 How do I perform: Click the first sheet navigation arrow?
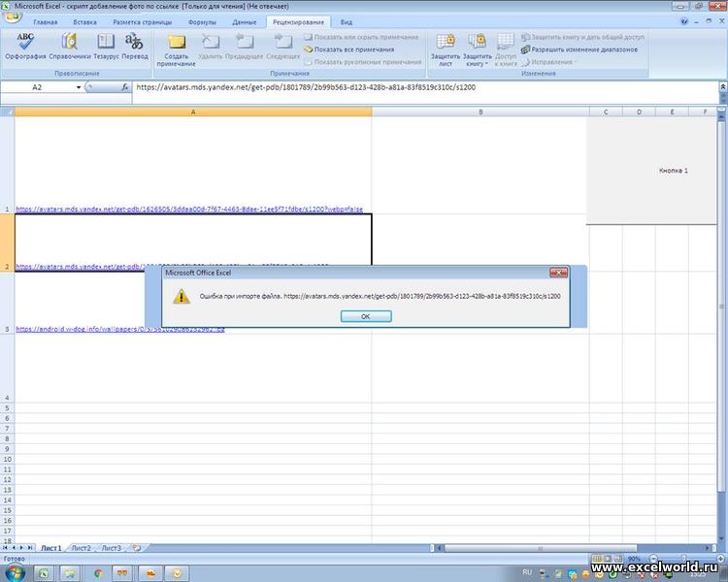[x=5, y=548]
